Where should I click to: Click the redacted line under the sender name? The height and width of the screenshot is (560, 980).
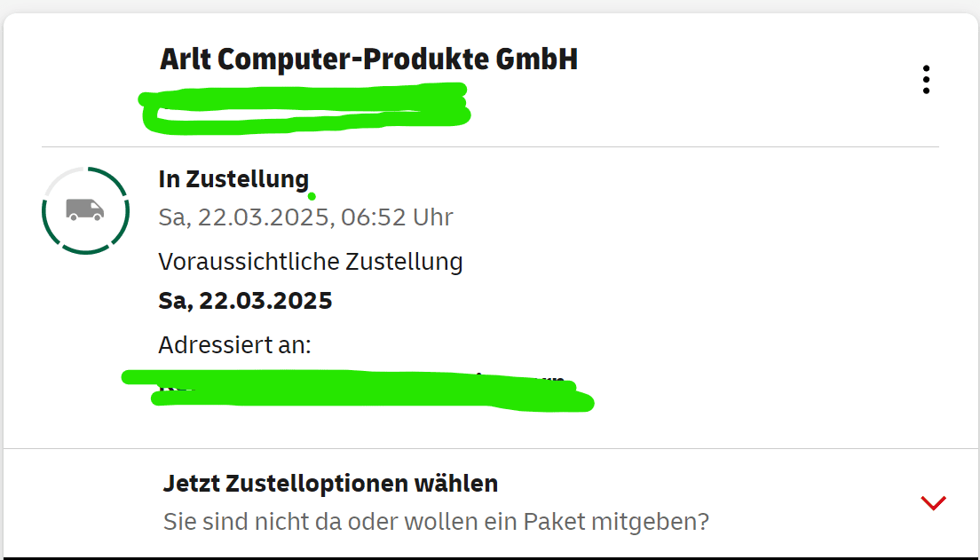tap(304, 106)
